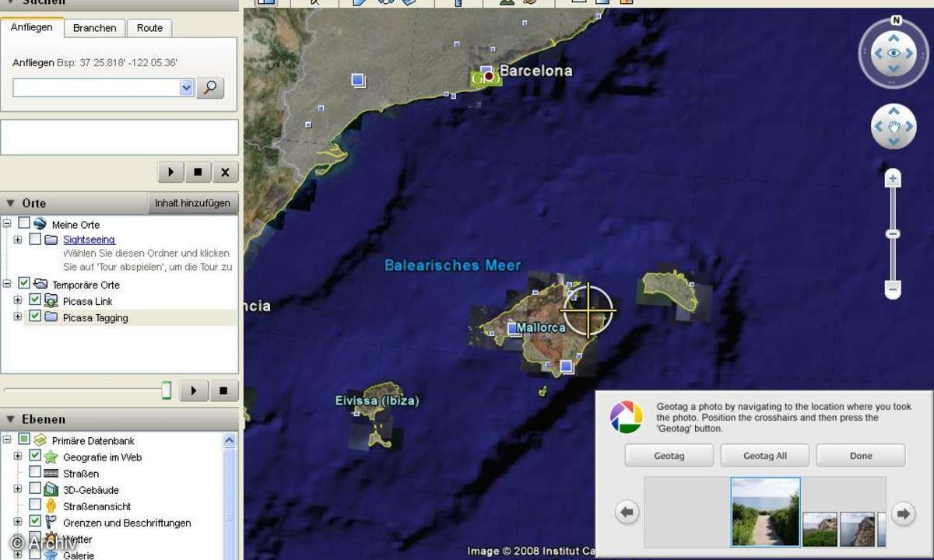Screen dimensions: 934x560
Task: Click the Geotag All button
Action: coord(765,456)
